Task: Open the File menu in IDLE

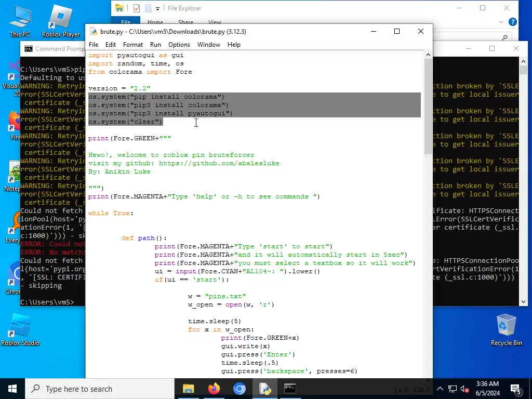Action: [94, 45]
